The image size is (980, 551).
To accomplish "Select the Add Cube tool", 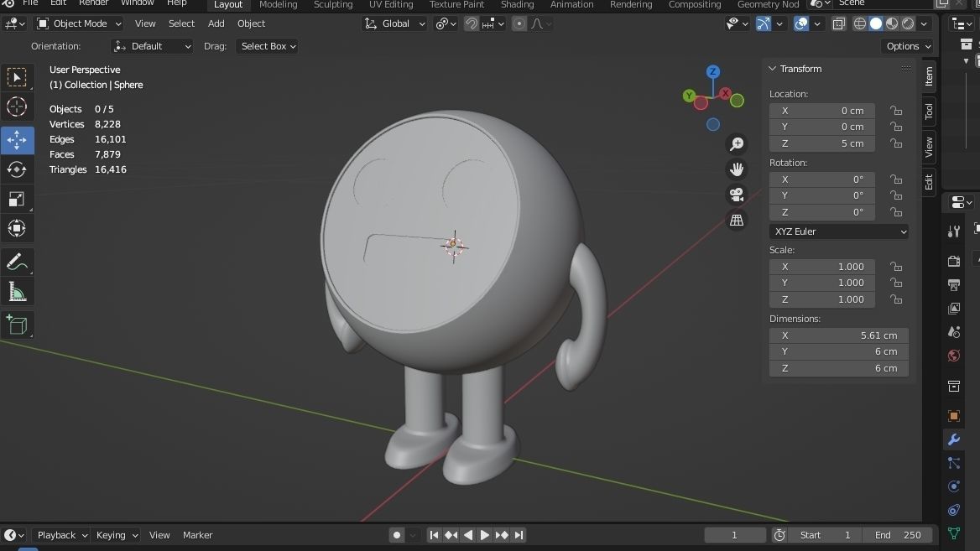I will [17, 325].
